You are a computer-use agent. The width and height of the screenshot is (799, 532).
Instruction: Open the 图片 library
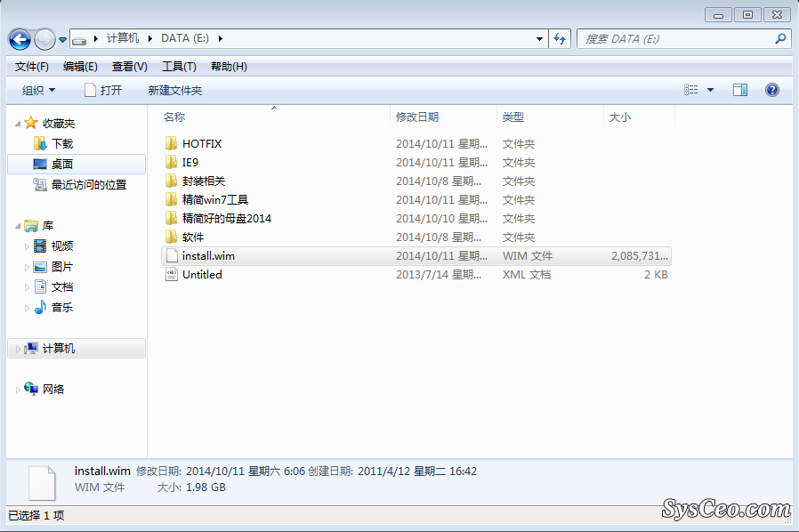pos(62,267)
